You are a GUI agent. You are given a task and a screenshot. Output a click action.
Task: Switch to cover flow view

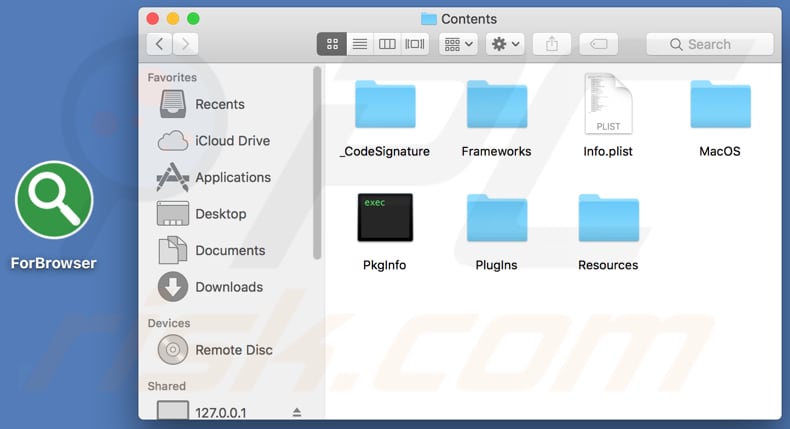pyautogui.click(x=415, y=44)
